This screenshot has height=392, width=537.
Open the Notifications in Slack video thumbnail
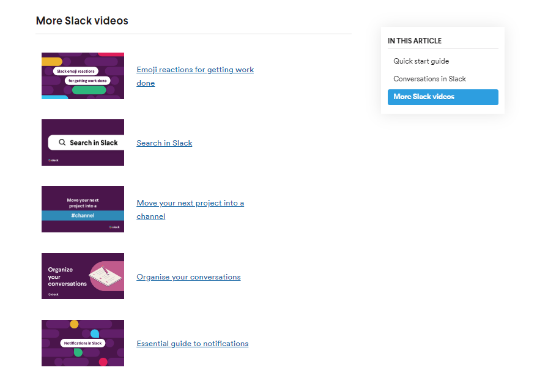pos(83,343)
